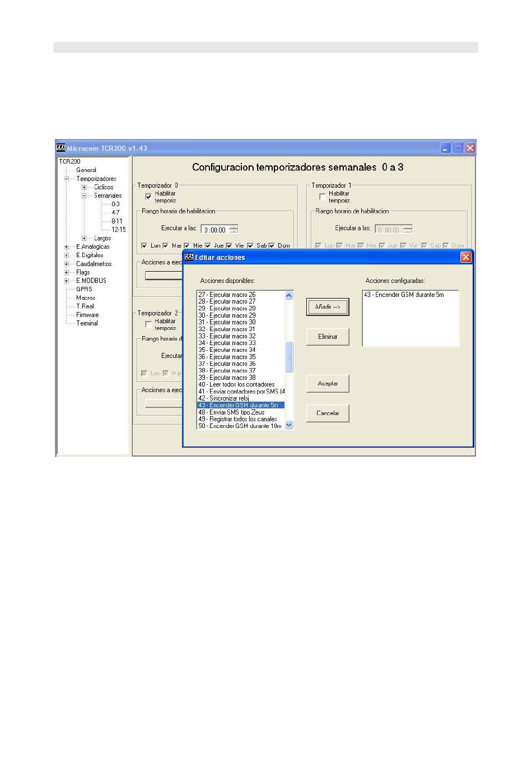Screen dimensions: 532x777
Task: Expand the Flags tree node
Action: [x=67, y=272]
